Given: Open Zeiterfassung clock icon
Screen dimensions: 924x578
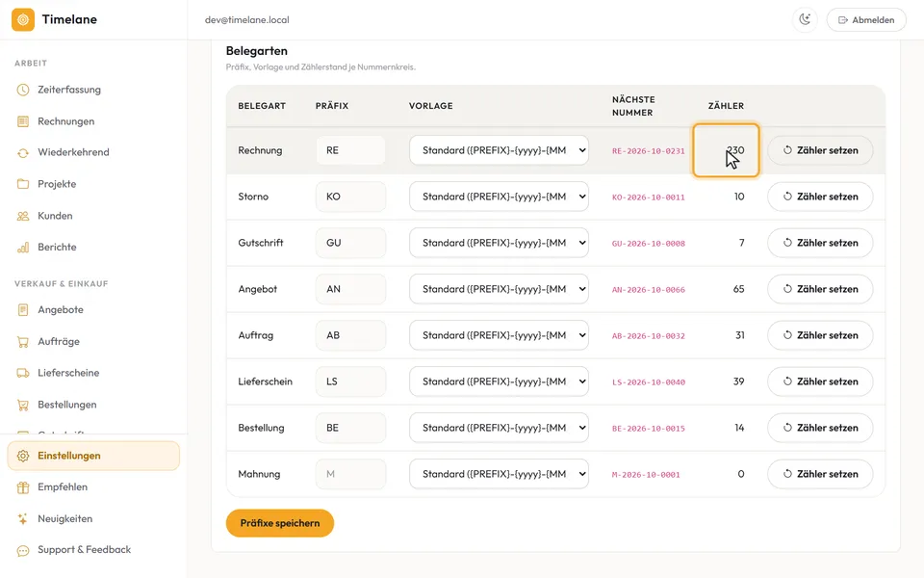Looking at the screenshot, I should (x=23, y=90).
